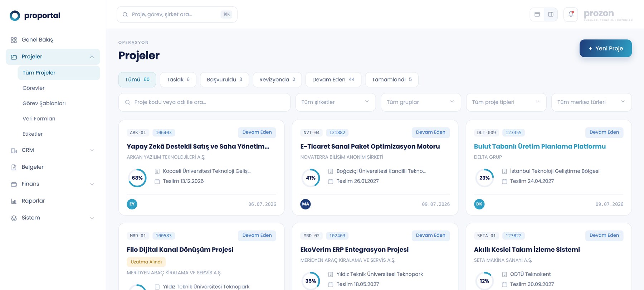Open E-Ticaret Sanal Paket Optimizasyon Motoru
This screenshot has width=644, height=290.
pos(370,146)
